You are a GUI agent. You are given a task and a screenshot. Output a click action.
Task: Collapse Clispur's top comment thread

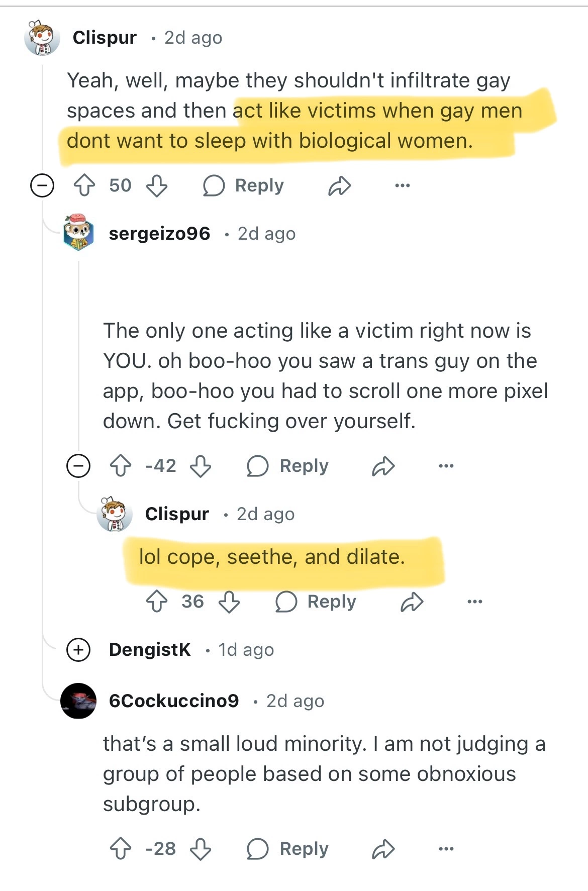pos(42,185)
